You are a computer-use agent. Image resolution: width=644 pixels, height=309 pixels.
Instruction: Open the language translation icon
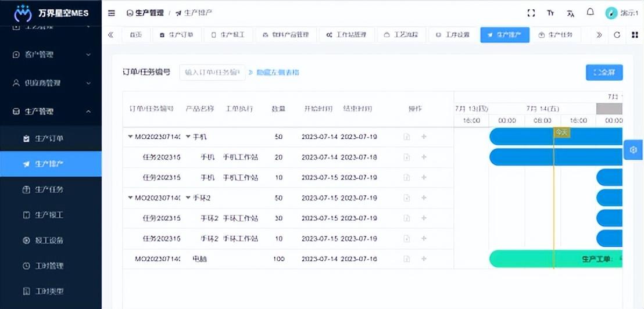[x=571, y=13]
